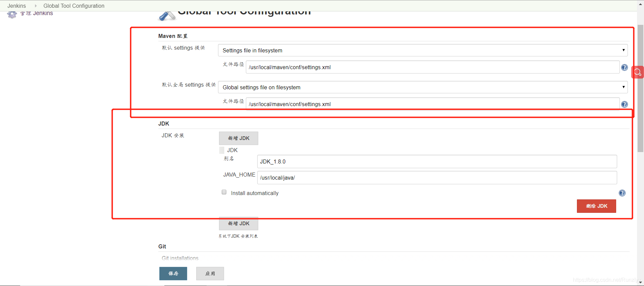Click the 默认 settings 提供 label
644x286 pixels.
[x=183, y=48]
